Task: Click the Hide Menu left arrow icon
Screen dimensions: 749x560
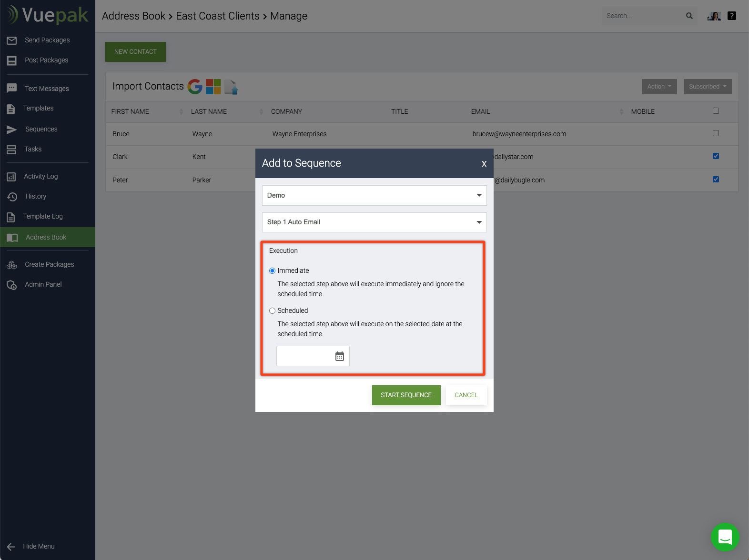Action: [x=11, y=547]
